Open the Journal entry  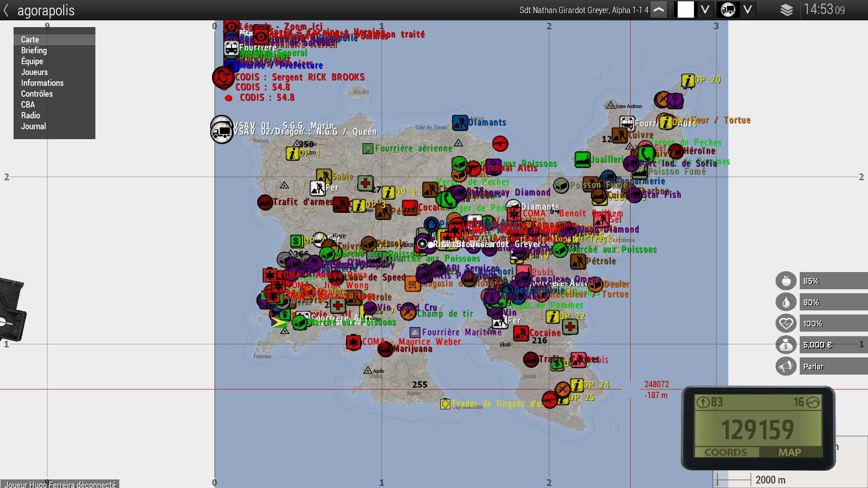[x=54, y=127]
